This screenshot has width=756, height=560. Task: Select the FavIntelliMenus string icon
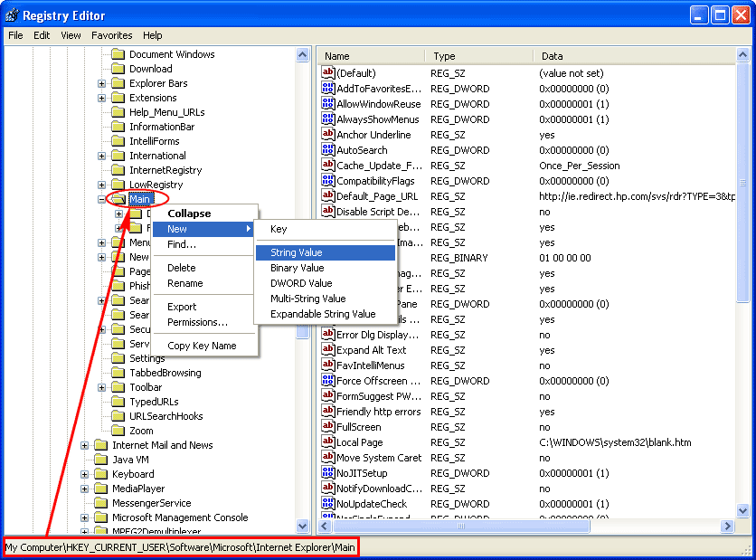(x=328, y=365)
